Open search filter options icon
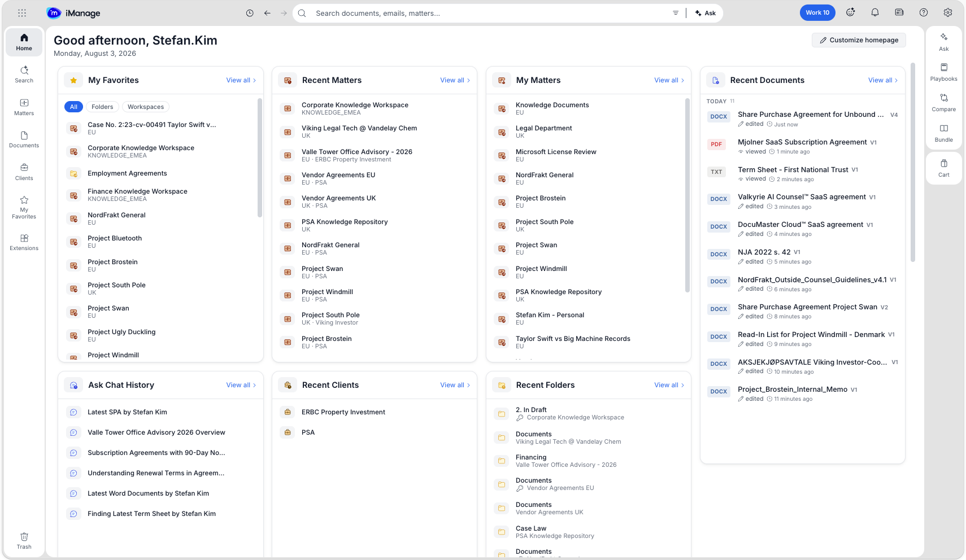 (676, 13)
